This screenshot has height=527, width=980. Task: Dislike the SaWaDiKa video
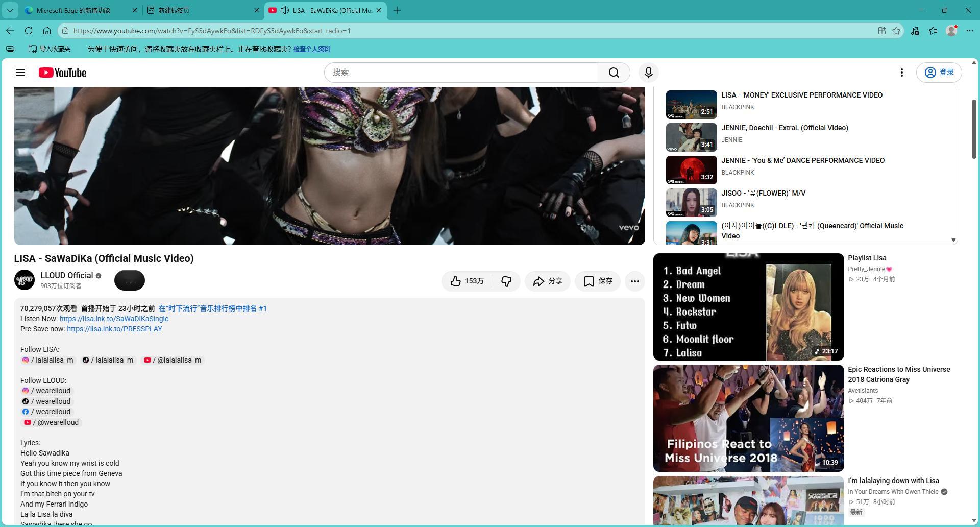506,281
